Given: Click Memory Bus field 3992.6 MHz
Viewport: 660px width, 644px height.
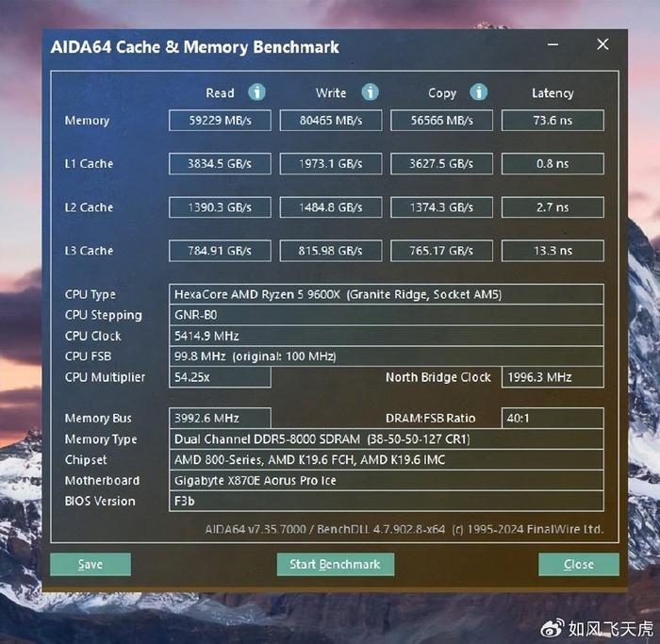Looking at the screenshot, I should coord(220,418).
